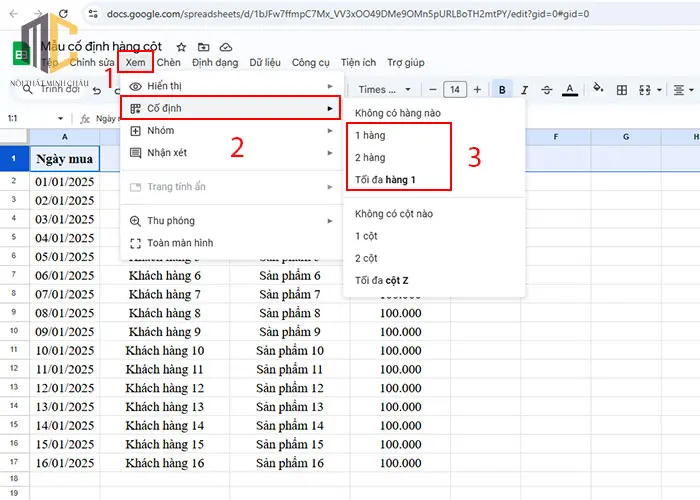This screenshot has height=500, width=700.
Task: Open the text color picker (underlined A)
Action: tap(570, 90)
